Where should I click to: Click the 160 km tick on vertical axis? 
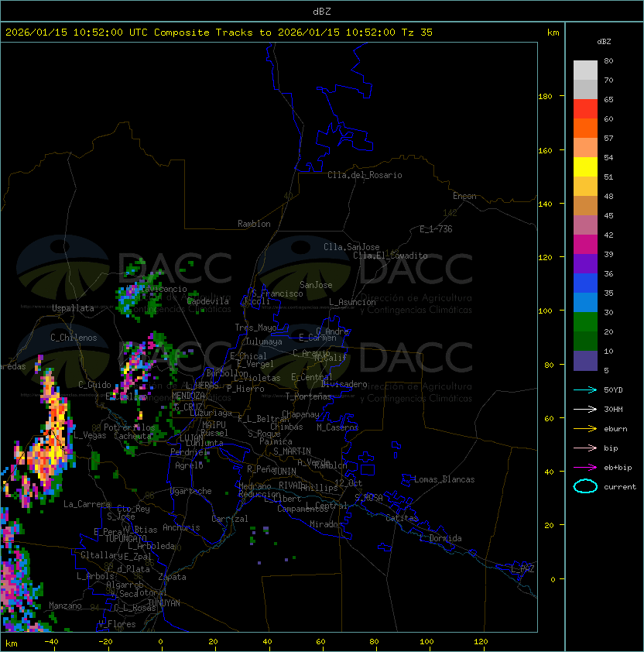click(545, 150)
